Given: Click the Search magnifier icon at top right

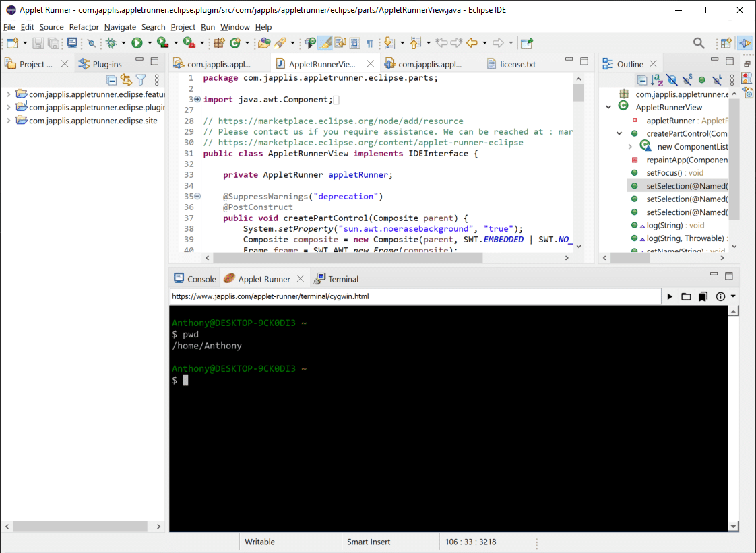Looking at the screenshot, I should (x=699, y=43).
